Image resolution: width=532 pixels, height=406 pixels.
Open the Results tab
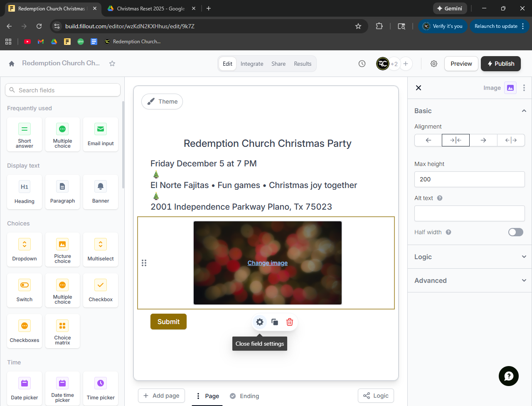303,64
